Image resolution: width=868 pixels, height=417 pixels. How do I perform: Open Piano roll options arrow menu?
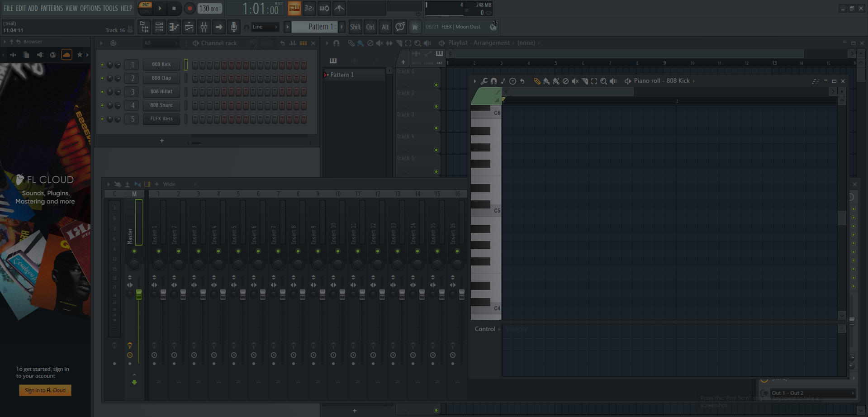474,81
